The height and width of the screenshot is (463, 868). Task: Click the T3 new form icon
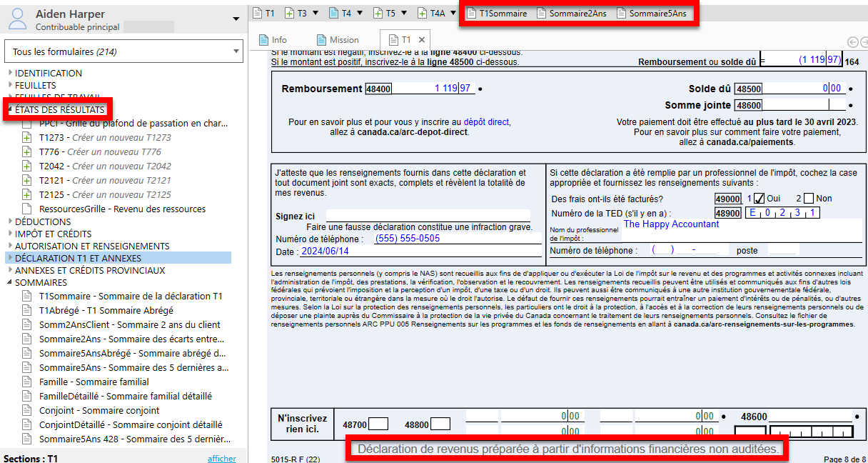(x=290, y=13)
